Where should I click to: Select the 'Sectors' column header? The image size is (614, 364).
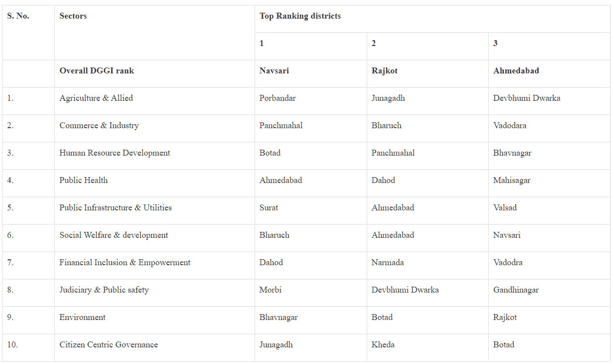tap(155, 32)
